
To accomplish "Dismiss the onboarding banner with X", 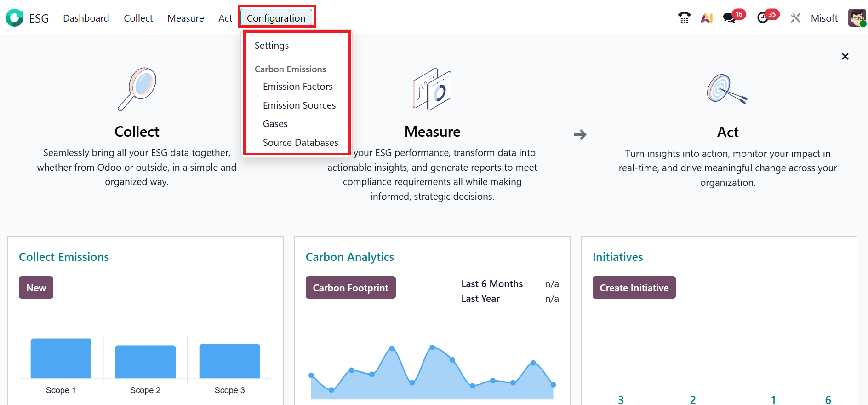I will tap(845, 57).
